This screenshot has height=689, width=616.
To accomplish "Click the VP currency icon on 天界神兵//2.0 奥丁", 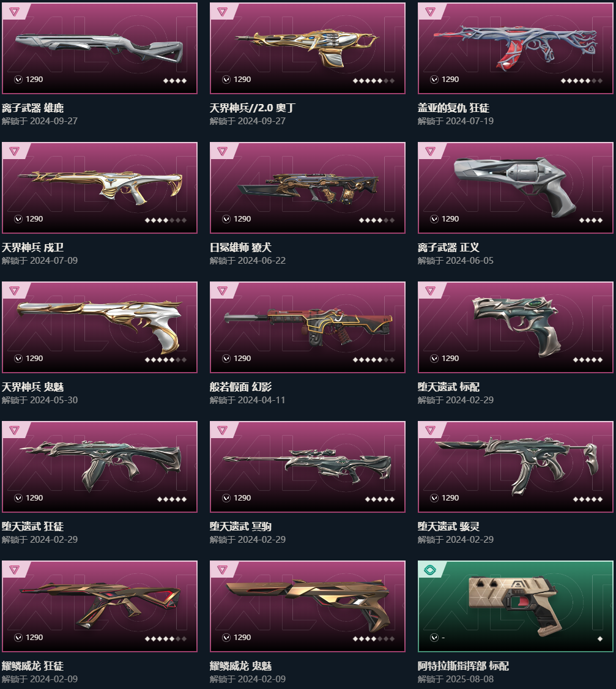I will point(226,80).
